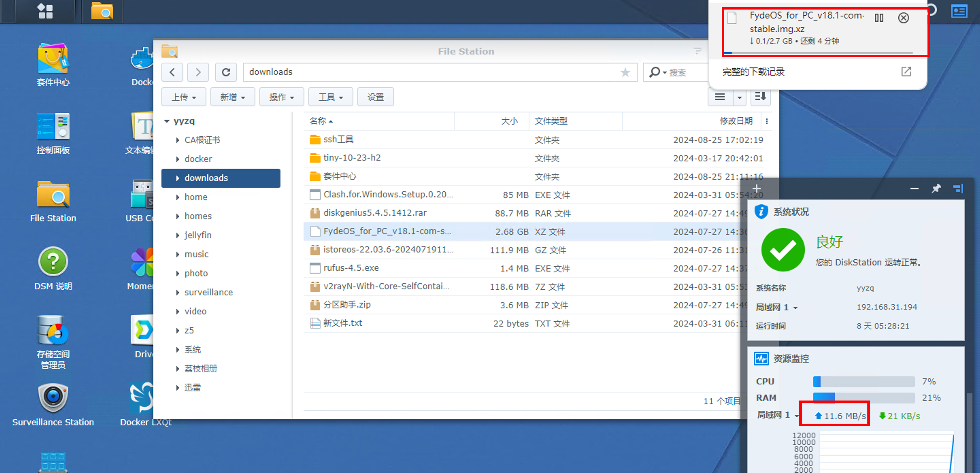Open full download history external link icon
Viewport: 980px width, 473px height.
pyautogui.click(x=906, y=71)
